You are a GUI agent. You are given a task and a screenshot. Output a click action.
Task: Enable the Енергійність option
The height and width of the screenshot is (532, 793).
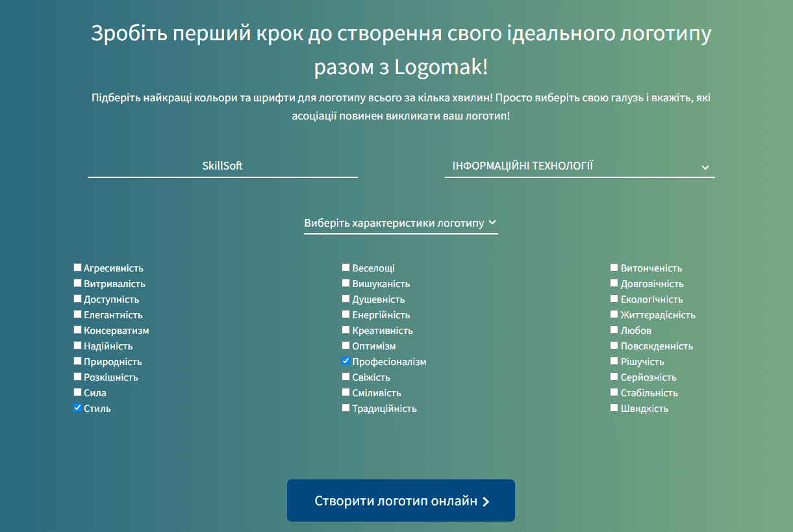tap(346, 314)
